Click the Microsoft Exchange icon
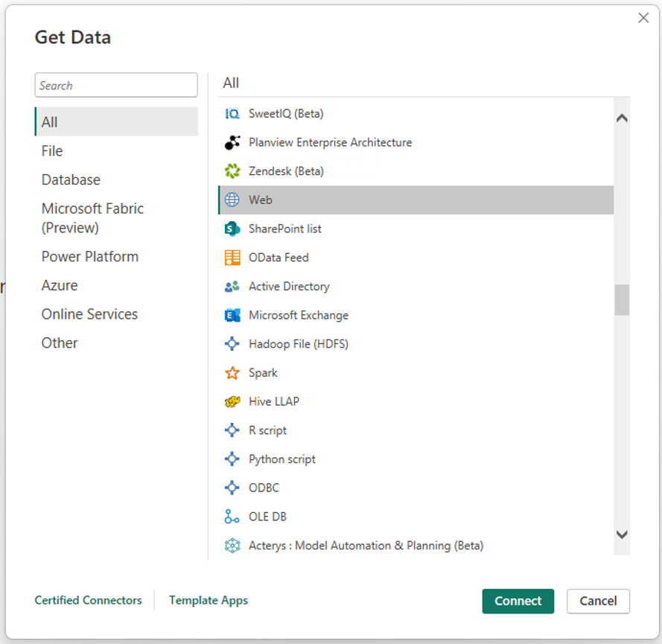662x644 pixels. (232, 315)
